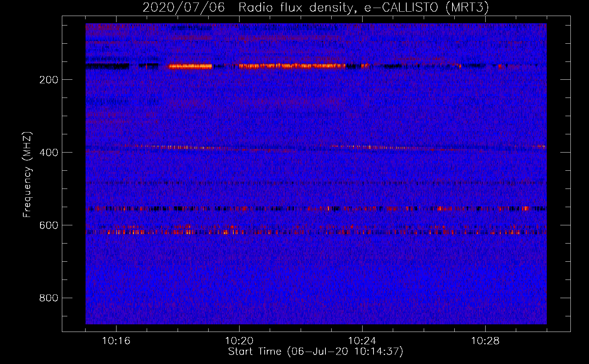The width and height of the screenshot is (589, 364).
Task: Click the 'Start Time (06-Jul-20 10:14:37)' axis label
Action: pos(316,352)
